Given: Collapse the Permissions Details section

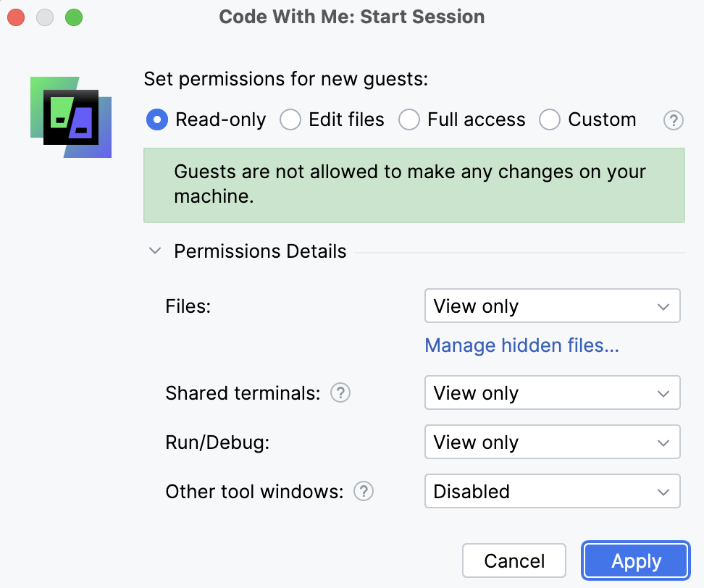Looking at the screenshot, I should [155, 251].
